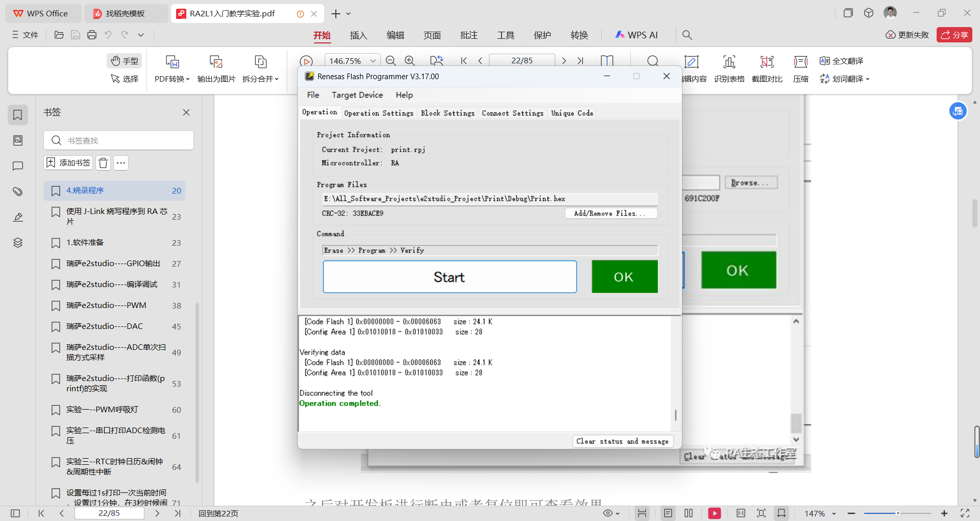The height and width of the screenshot is (521, 980).
Task: Click 全文翻译 full text translation
Action: coord(841,61)
